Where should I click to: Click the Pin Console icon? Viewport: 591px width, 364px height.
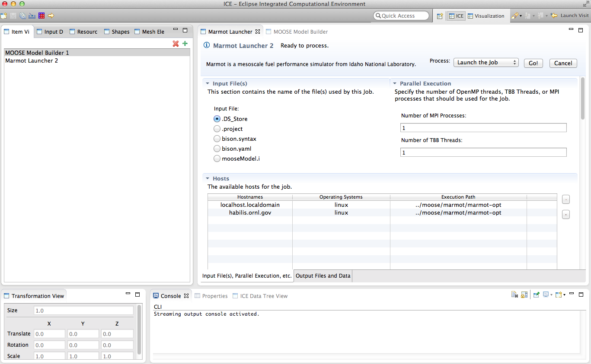pyautogui.click(x=537, y=295)
